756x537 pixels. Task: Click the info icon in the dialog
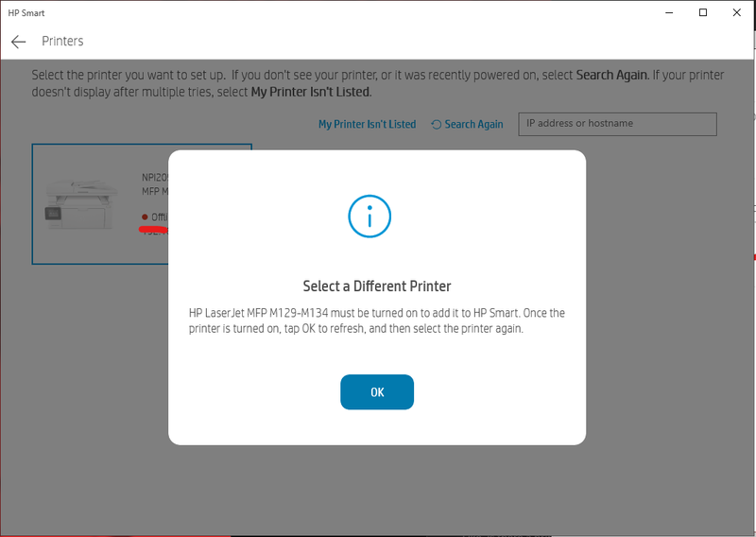369,217
